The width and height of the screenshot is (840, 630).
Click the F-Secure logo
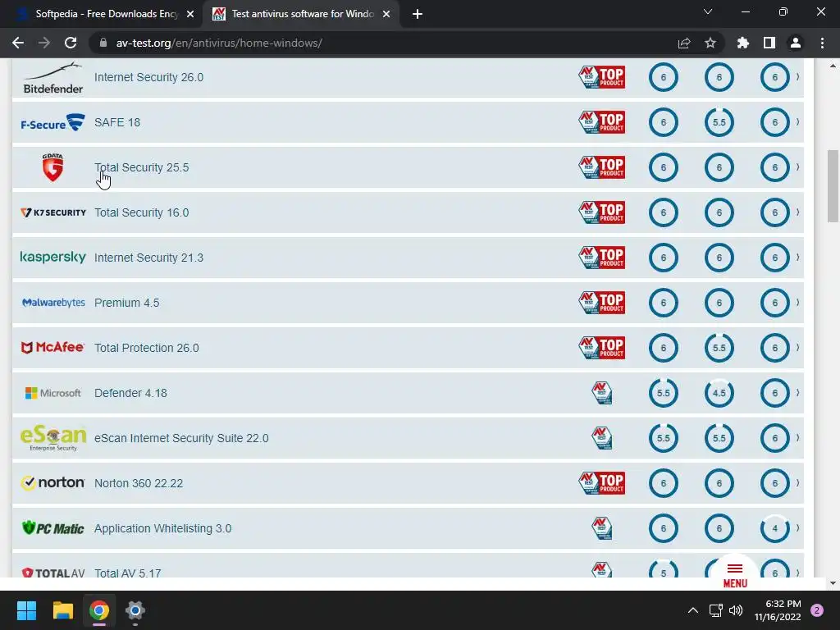(53, 123)
